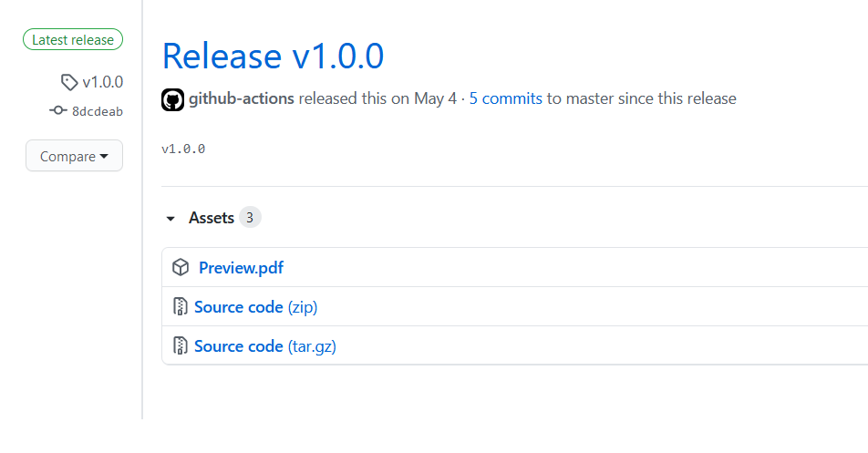Click the github-actions avatar icon
This screenshot has width=868, height=453.
173,99
